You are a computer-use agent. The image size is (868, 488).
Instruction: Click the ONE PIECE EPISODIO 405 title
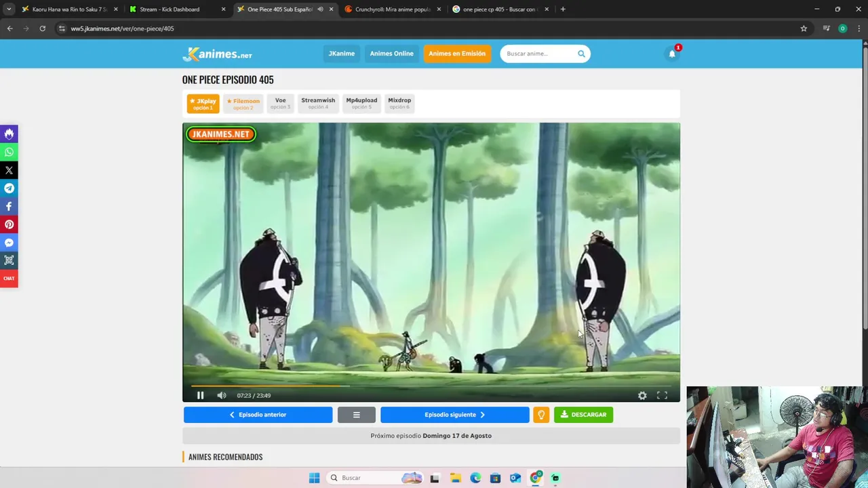pyautogui.click(x=228, y=80)
